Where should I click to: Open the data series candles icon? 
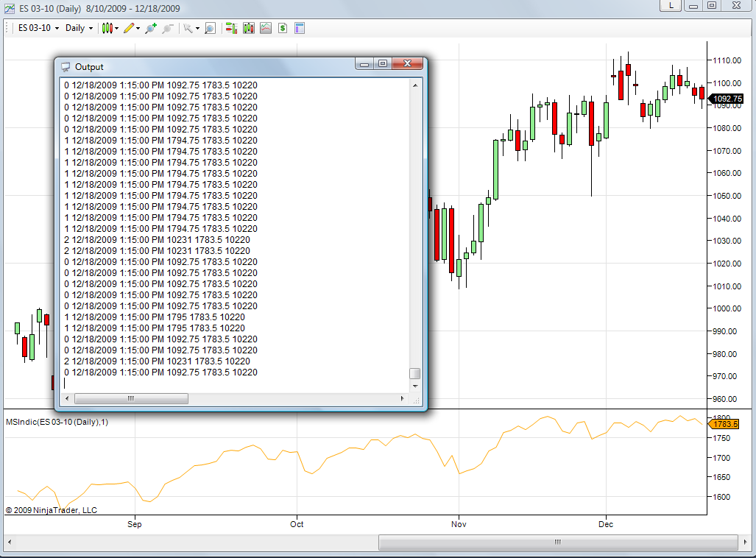coord(249,28)
